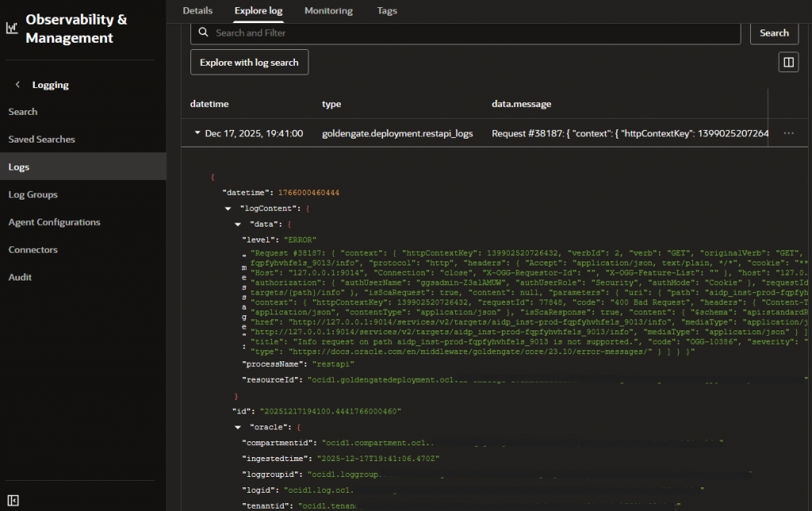Click the Observability & Management chart icon
The height and width of the screenshot is (511, 812).
[11, 29]
